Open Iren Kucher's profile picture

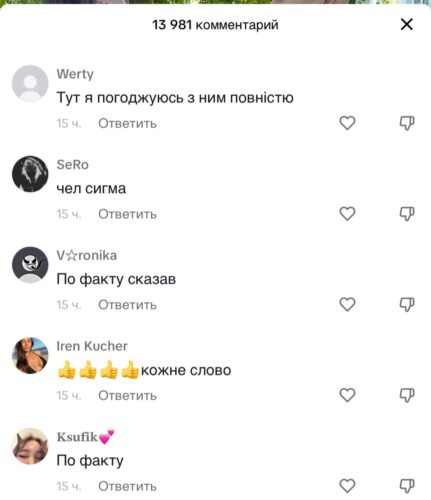coord(30,355)
